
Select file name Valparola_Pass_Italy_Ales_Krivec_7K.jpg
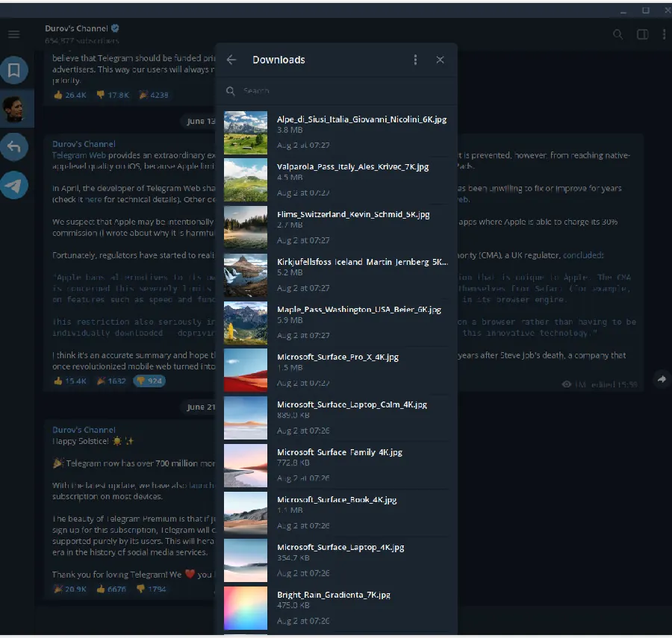coord(352,167)
